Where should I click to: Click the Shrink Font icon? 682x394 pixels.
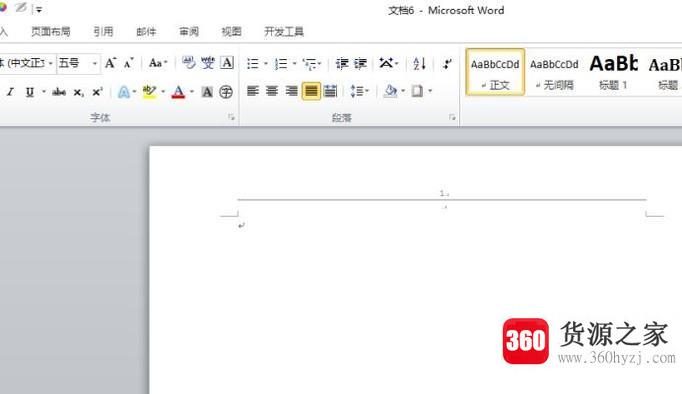[129, 63]
